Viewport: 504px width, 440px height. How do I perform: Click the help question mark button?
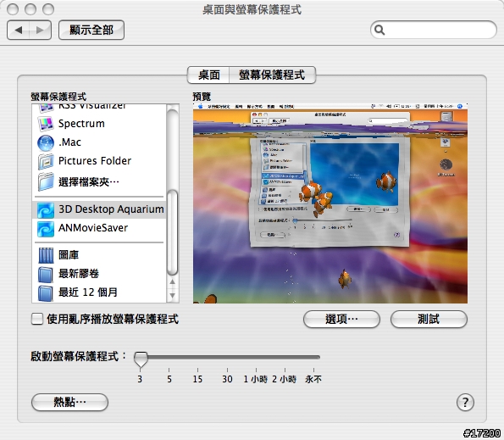(x=465, y=402)
